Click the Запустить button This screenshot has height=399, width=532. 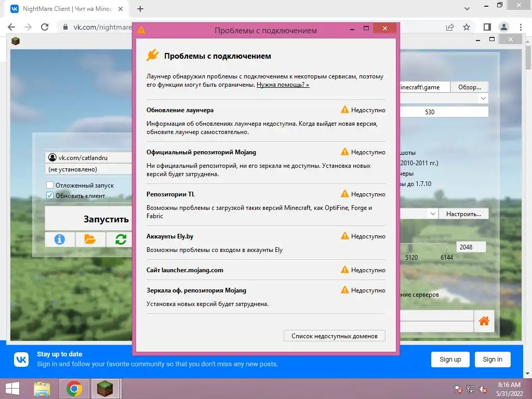pyautogui.click(x=89, y=219)
